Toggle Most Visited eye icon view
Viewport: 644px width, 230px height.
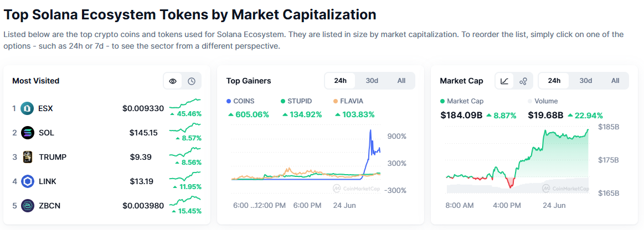tap(173, 81)
